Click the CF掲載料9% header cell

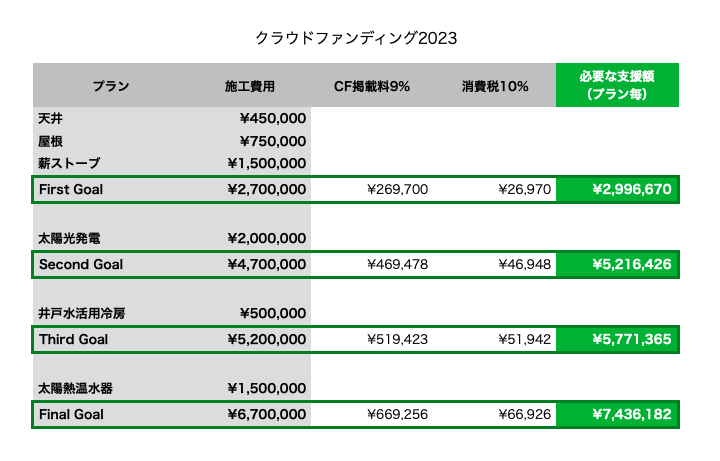[372, 86]
